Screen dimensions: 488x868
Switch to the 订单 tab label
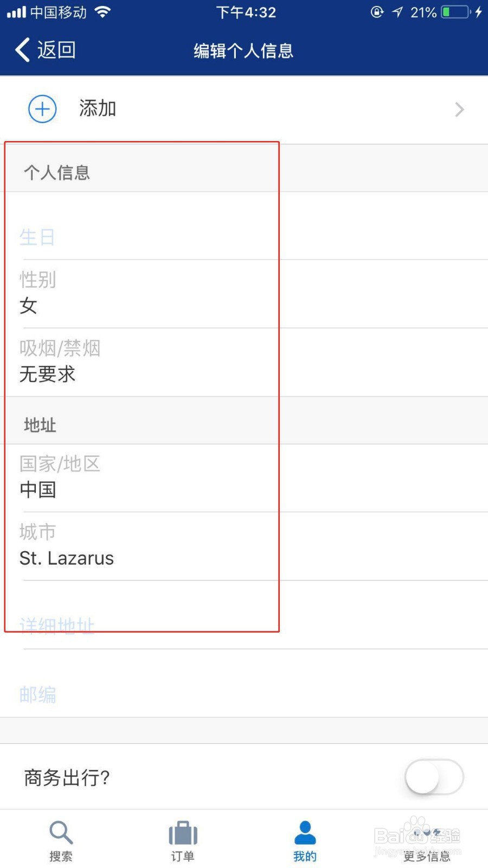pyautogui.click(x=183, y=856)
